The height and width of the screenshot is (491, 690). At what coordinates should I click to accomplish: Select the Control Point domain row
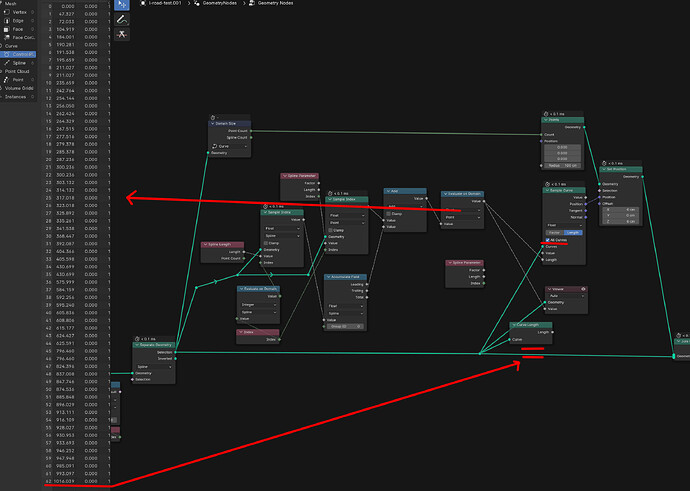(18, 54)
